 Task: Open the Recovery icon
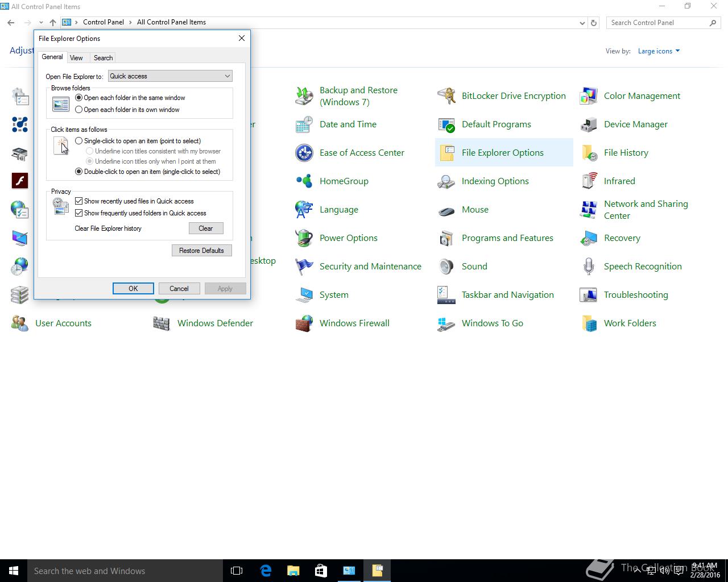tap(589, 238)
